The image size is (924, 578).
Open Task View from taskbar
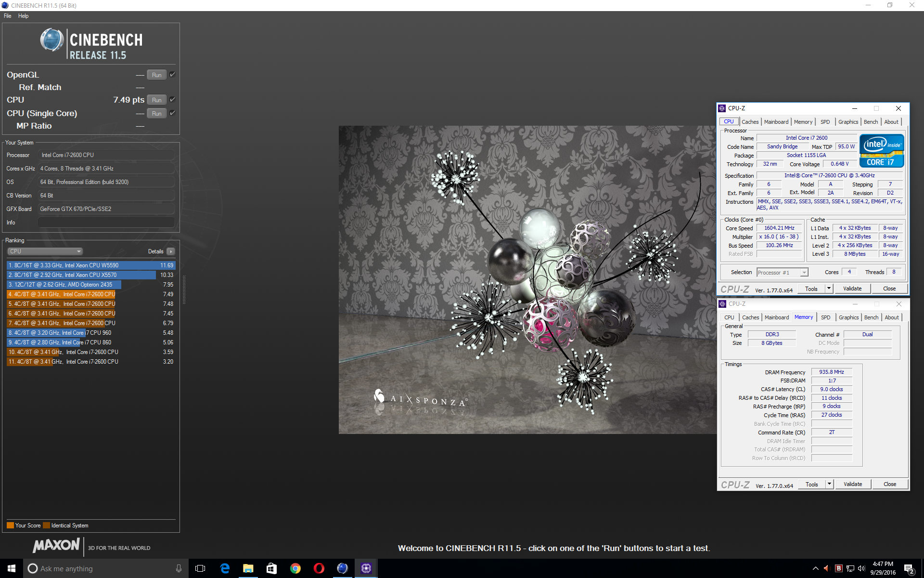[200, 568]
